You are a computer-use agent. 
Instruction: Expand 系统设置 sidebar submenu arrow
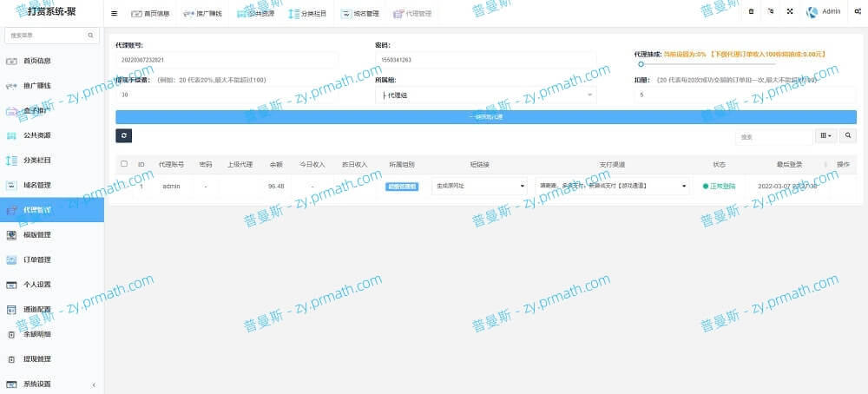pos(94,384)
